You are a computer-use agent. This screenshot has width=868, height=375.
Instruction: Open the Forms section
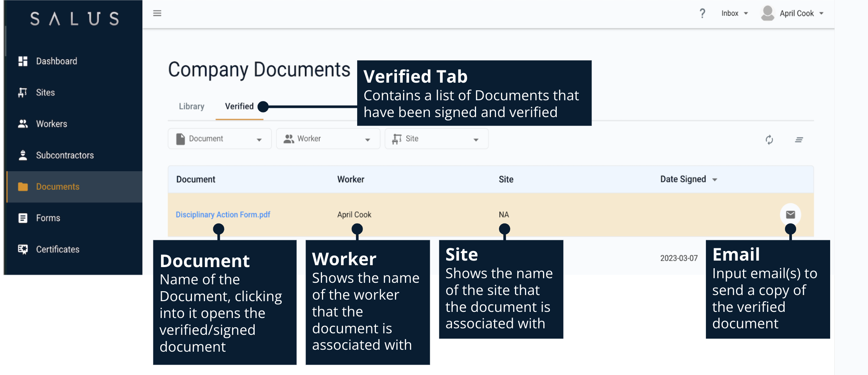click(48, 218)
